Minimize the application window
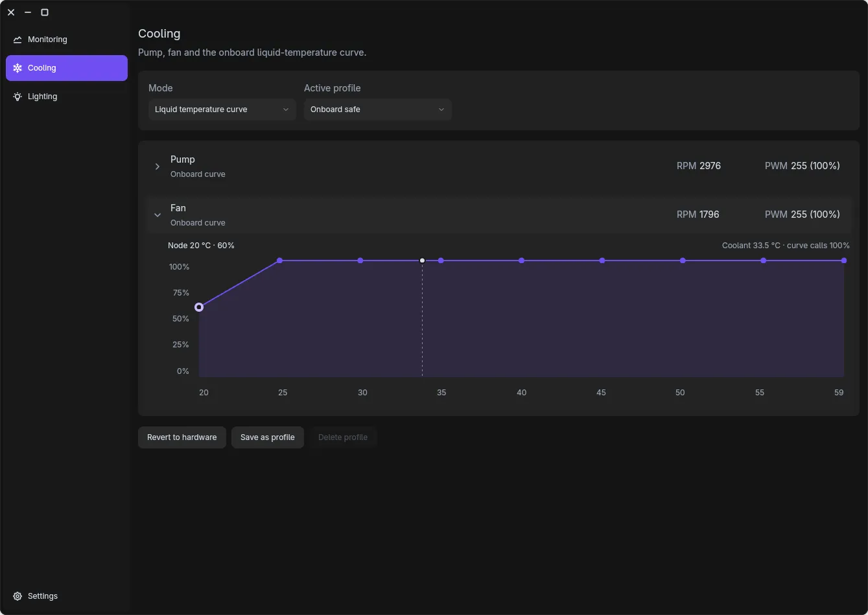 point(28,12)
